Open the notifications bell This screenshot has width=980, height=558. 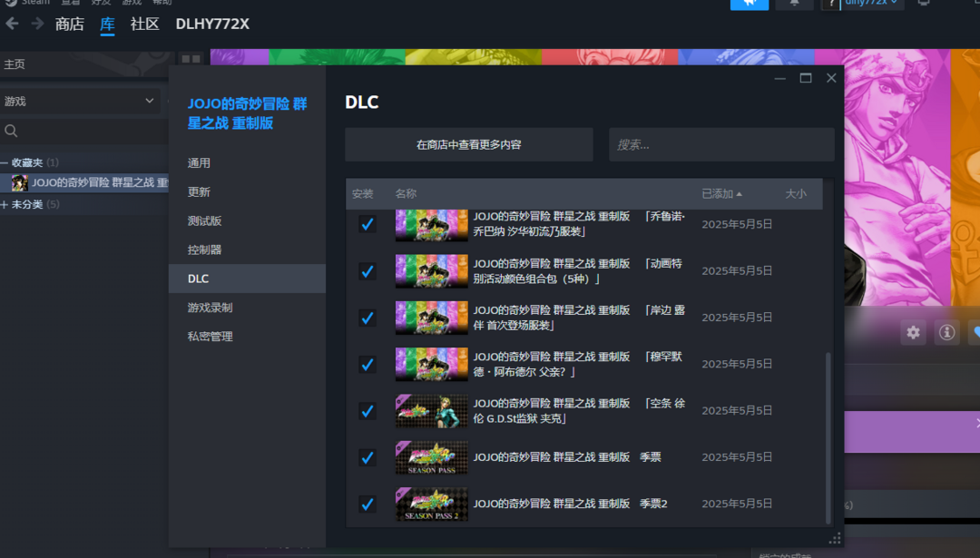tap(794, 4)
